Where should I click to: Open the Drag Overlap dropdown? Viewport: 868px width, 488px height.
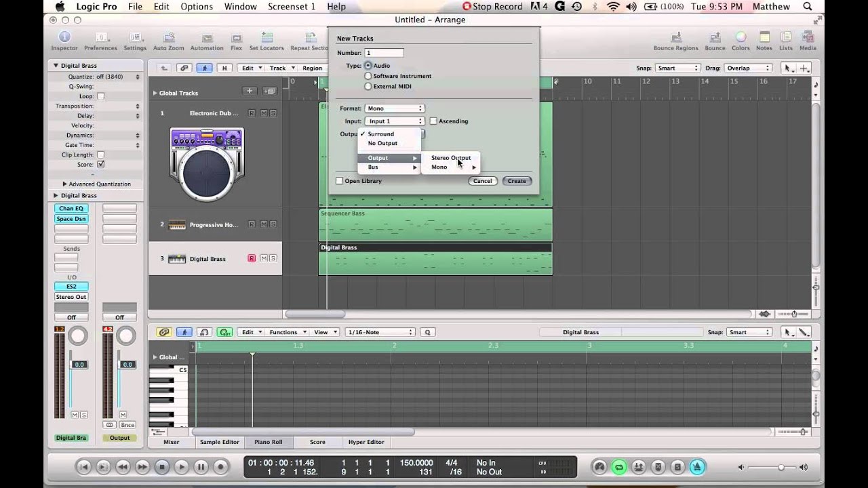point(748,68)
